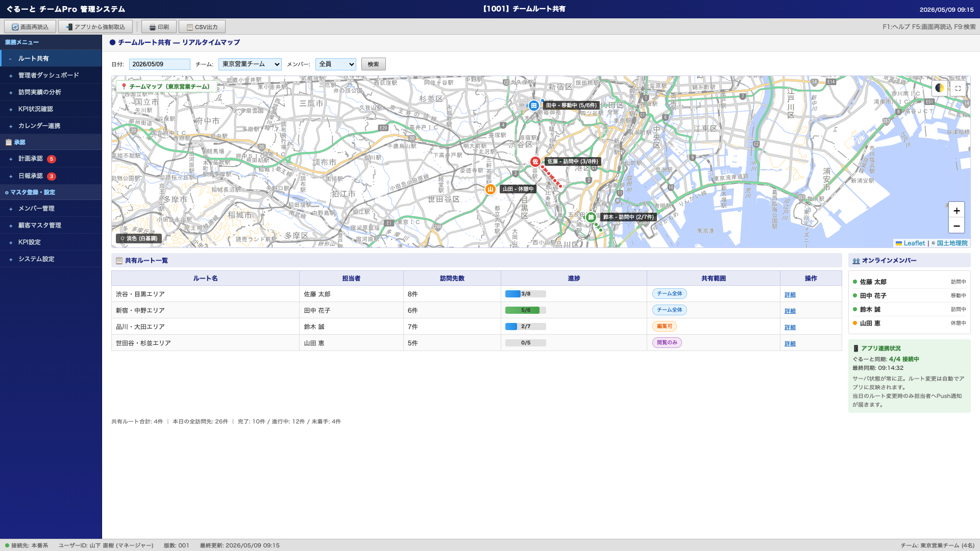Zoom out the map with minus button
980x551 pixels.
click(957, 226)
